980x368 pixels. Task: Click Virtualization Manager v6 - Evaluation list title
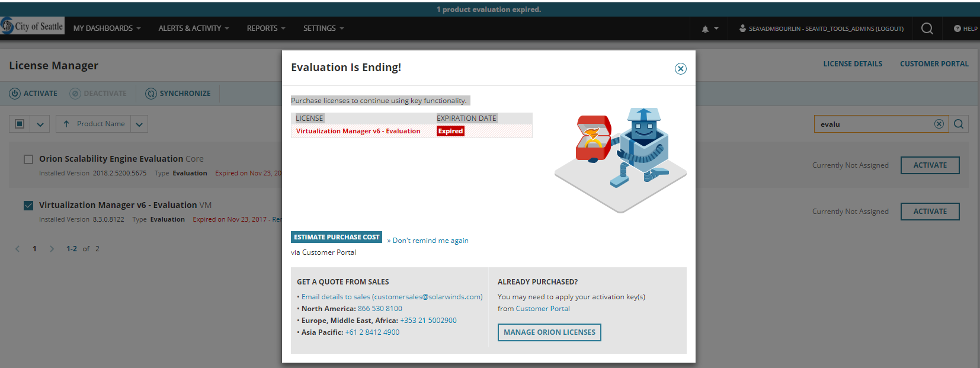pyautogui.click(x=118, y=205)
